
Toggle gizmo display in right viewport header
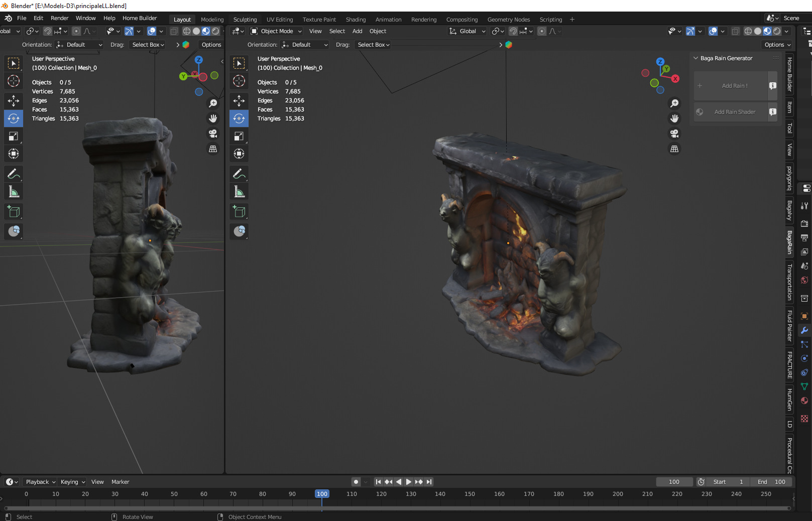click(690, 31)
